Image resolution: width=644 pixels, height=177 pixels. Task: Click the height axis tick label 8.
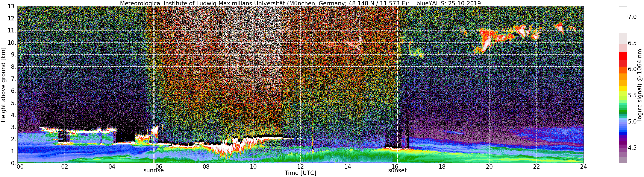tap(13, 67)
